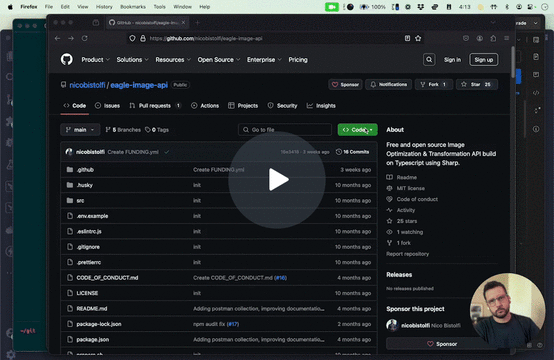Open the GitHub home logo

pyautogui.click(x=66, y=59)
